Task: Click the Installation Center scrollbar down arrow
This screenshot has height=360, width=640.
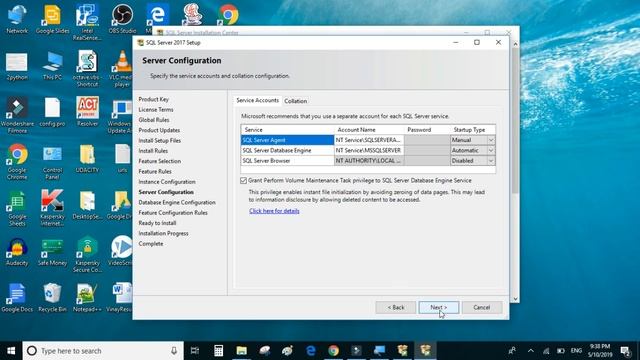Action: 515,299
